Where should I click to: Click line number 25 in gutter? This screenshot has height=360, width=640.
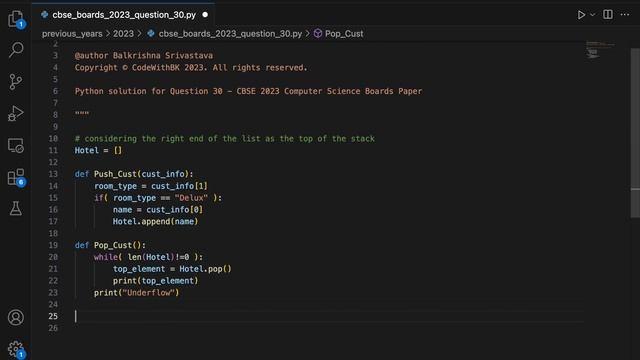[53, 316]
